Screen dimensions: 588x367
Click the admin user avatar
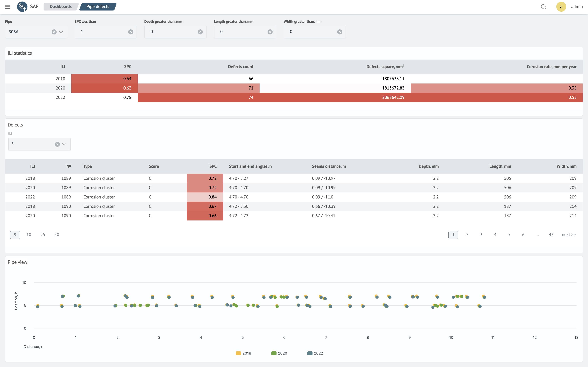pyautogui.click(x=561, y=7)
